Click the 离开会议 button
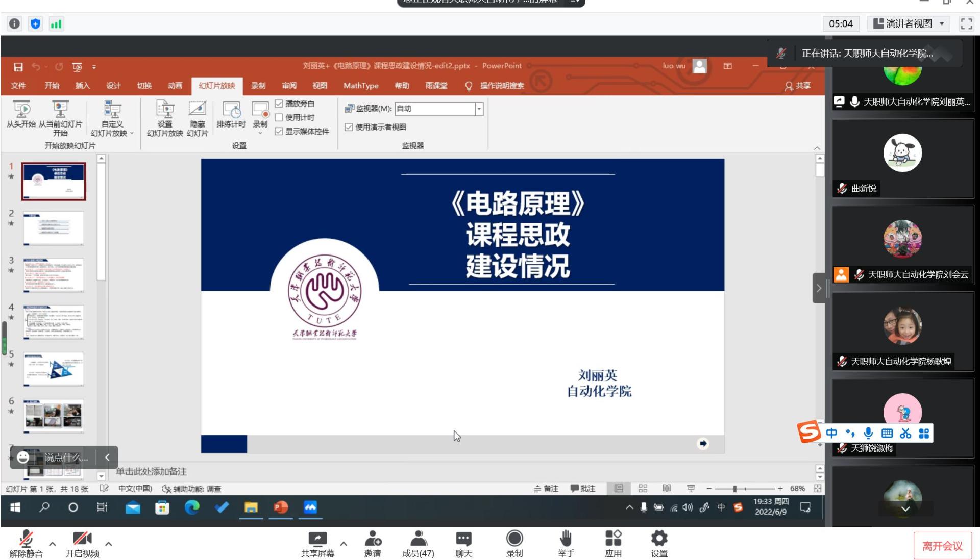The width and height of the screenshot is (980, 560). [x=942, y=546]
